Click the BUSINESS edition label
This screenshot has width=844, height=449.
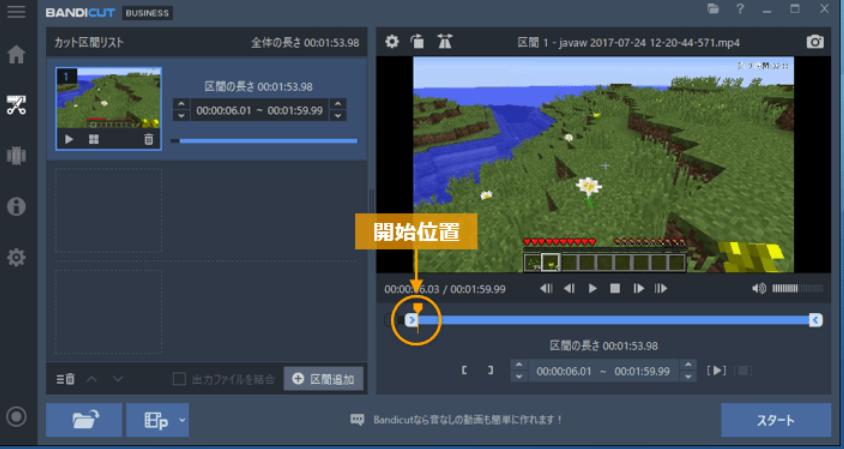(147, 12)
